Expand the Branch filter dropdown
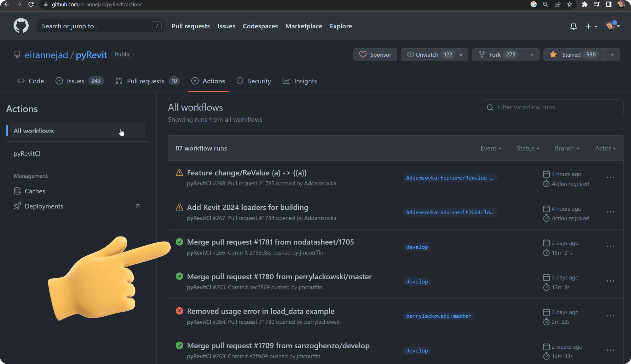 coord(567,148)
